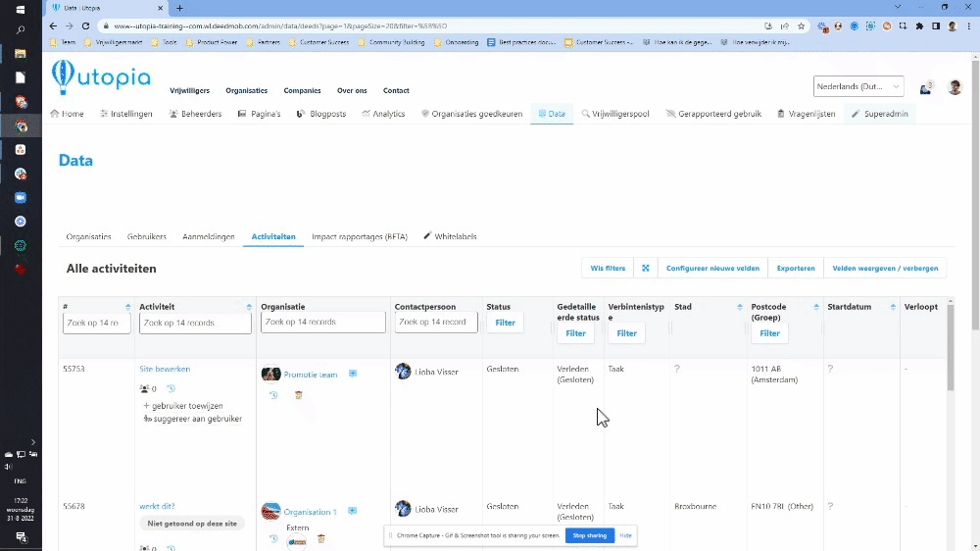
Task: Click the history icon beside Site bewerken participants
Action: 171,388
